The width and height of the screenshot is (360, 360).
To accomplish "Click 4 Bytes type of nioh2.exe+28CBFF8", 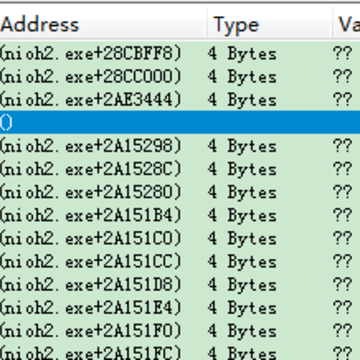I will 242,53.
